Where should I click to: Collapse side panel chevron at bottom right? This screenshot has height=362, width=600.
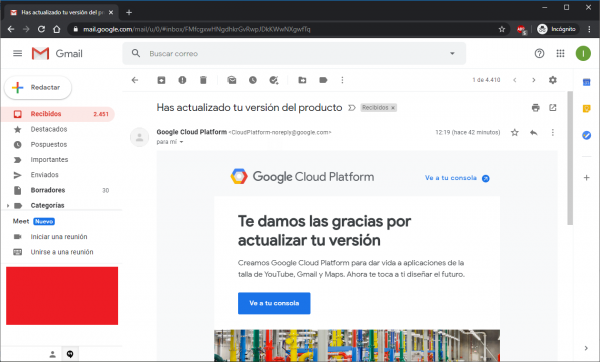tap(586, 348)
